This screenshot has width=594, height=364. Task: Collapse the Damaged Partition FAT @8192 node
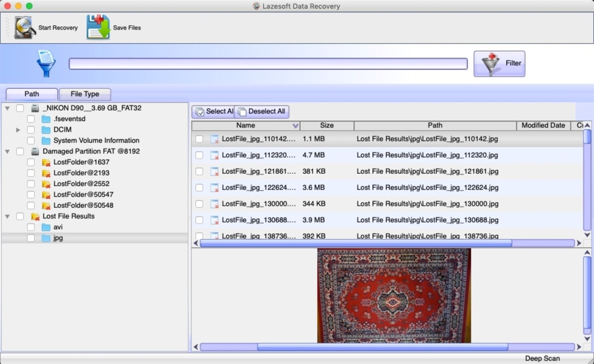tap(7, 151)
